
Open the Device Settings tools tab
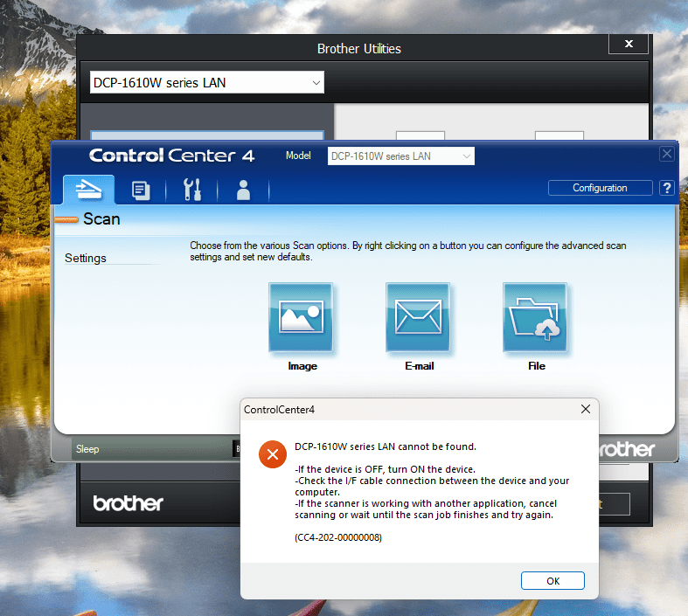[x=192, y=190]
